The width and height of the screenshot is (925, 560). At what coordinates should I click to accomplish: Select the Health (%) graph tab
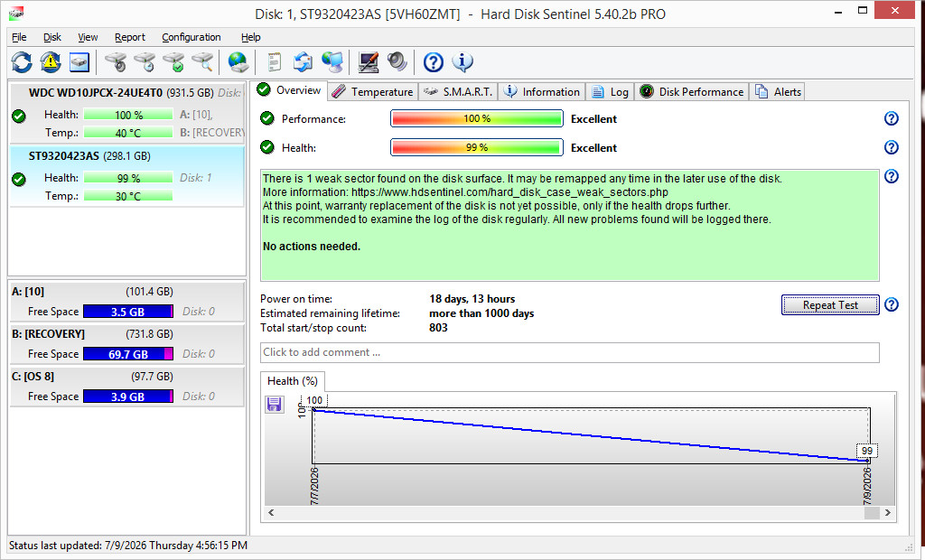click(x=293, y=381)
